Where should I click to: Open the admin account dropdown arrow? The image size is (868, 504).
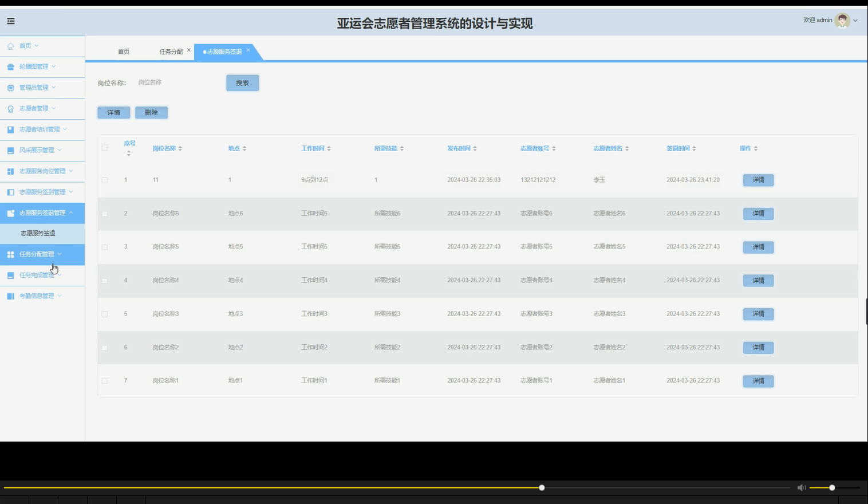855,21
